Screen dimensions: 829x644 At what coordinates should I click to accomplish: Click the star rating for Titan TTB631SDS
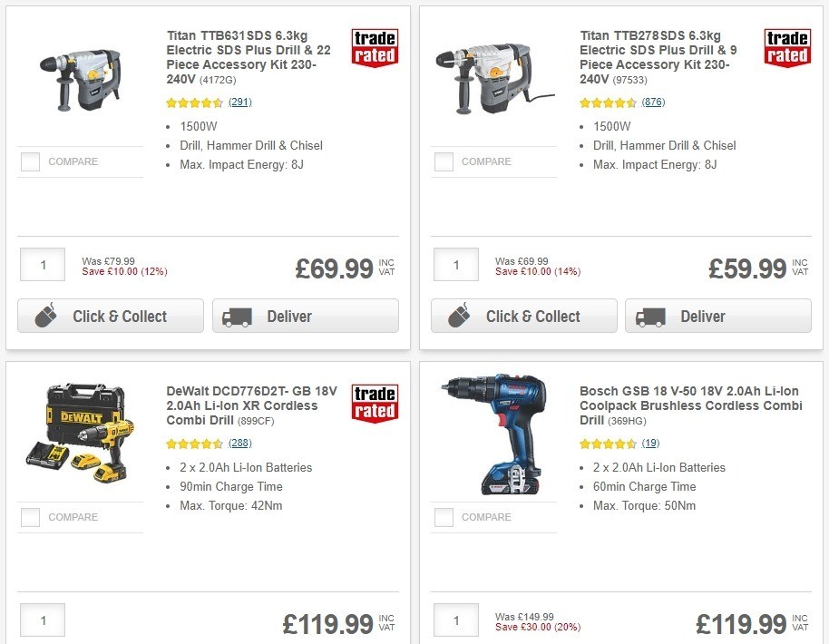tap(194, 103)
